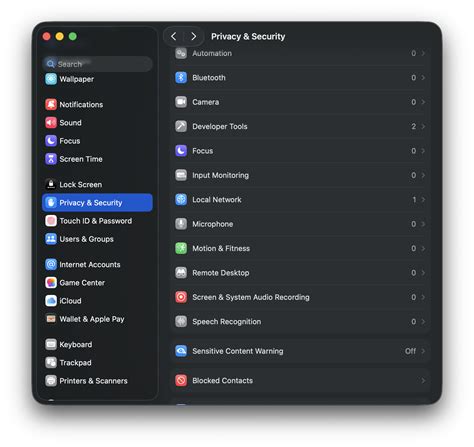
Task: Open Trackpad settings in sidebar
Action: [x=97, y=363]
